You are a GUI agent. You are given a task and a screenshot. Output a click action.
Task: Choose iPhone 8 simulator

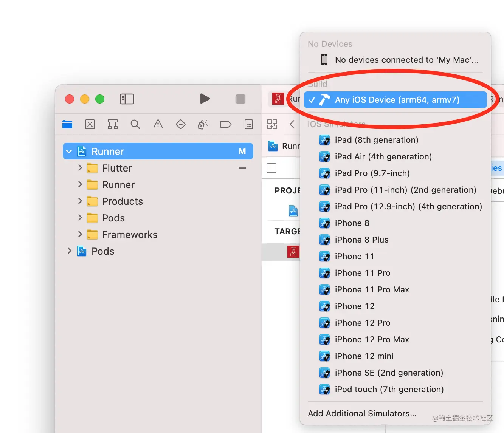pyautogui.click(x=395, y=223)
